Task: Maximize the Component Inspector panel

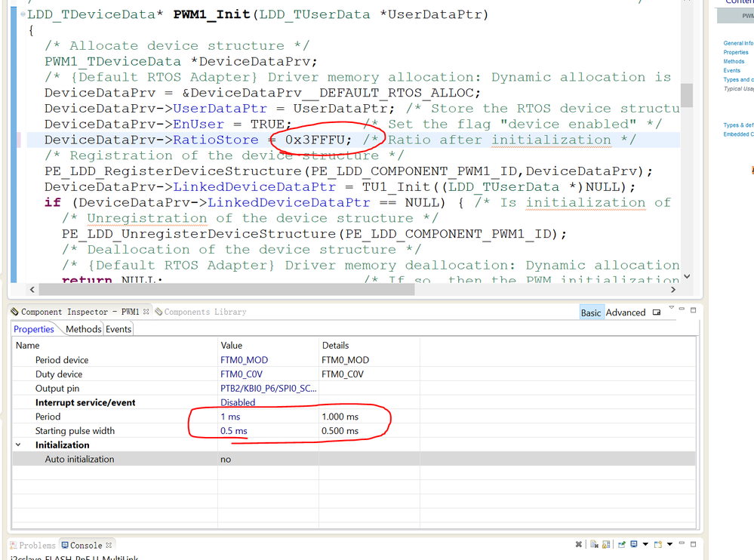Action: pyautogui.click(x=693, y=310)
